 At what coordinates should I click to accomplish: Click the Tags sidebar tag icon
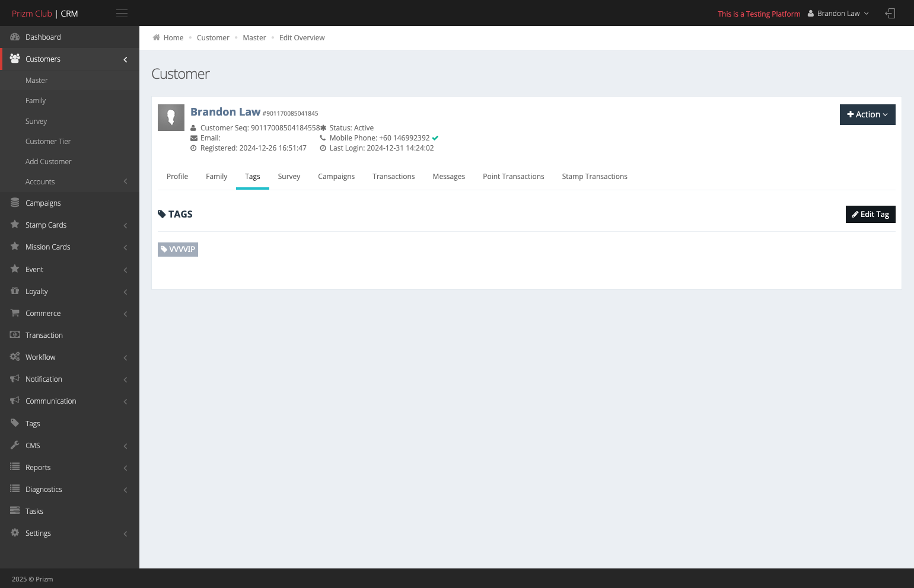click(15, 423)
